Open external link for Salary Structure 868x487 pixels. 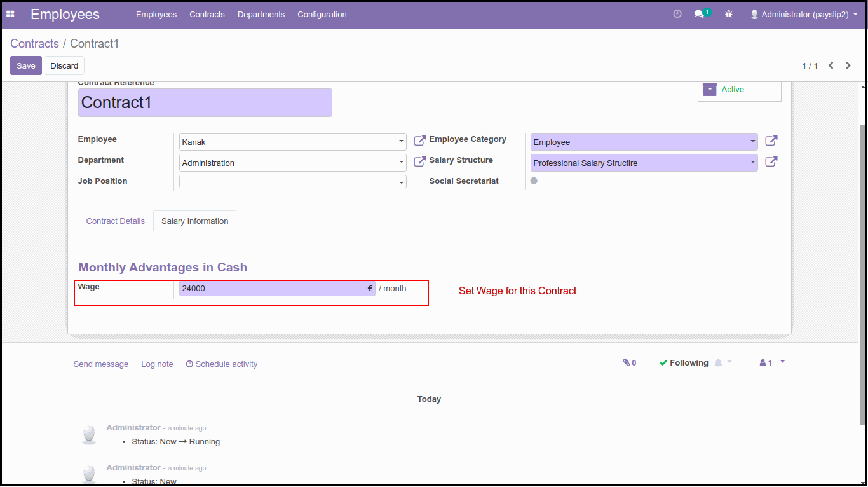click(771, 161)
